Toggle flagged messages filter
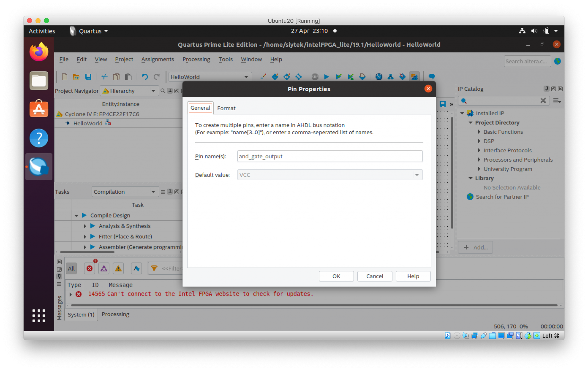Viewport: 588px width, 371px height. click(136, 268)
